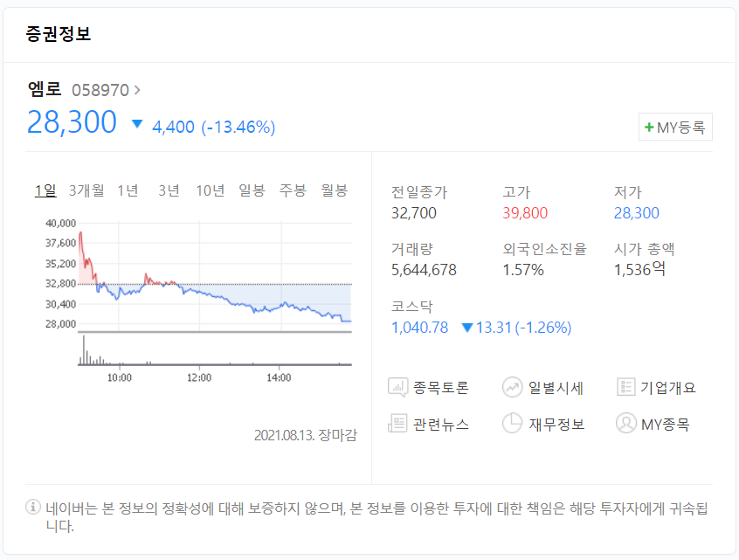Switch chart to 1년 range

tap(128, 190)
